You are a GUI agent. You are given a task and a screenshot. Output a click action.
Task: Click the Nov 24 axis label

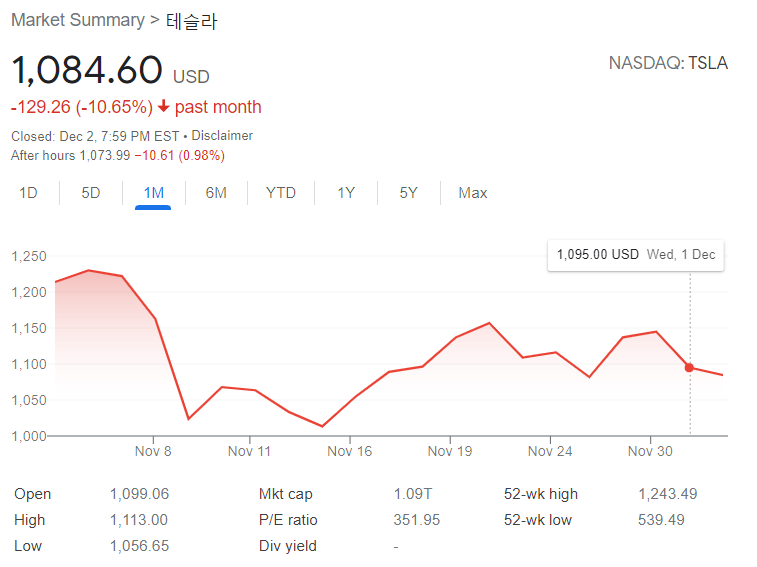click(550, 452)
